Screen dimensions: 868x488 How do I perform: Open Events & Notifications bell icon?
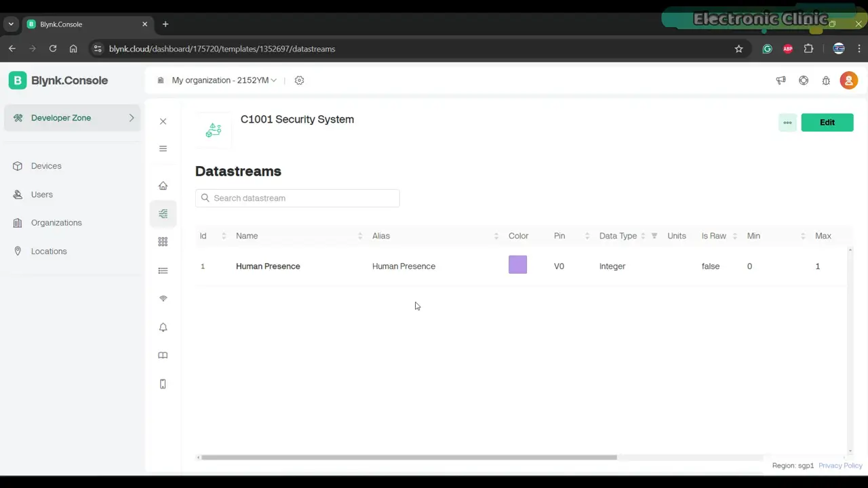[x=163, y=327]
